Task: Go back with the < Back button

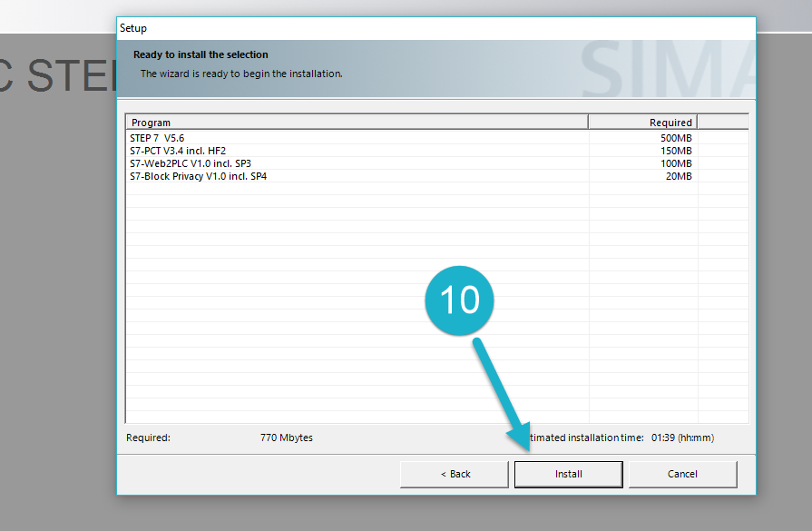Action: [x=455, y=474]
